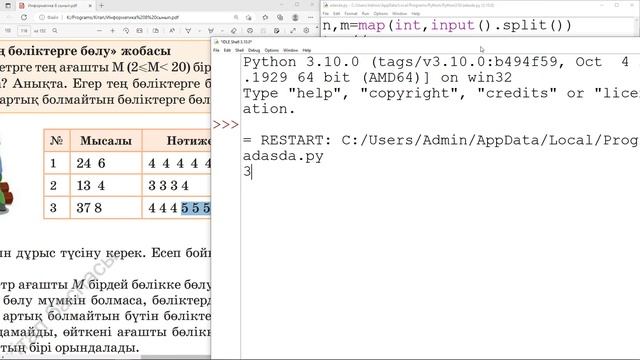
Task: Open Format menu in IDLE editor
Action: 351,13
